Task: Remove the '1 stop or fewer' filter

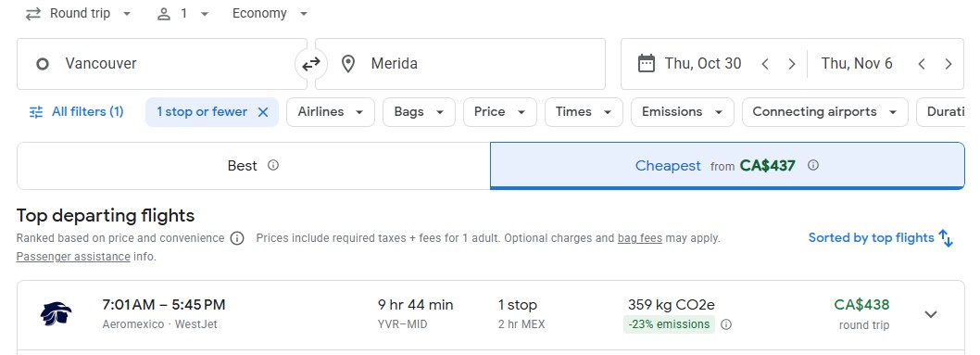Action: pyautogui.click(x=263, y=112)
